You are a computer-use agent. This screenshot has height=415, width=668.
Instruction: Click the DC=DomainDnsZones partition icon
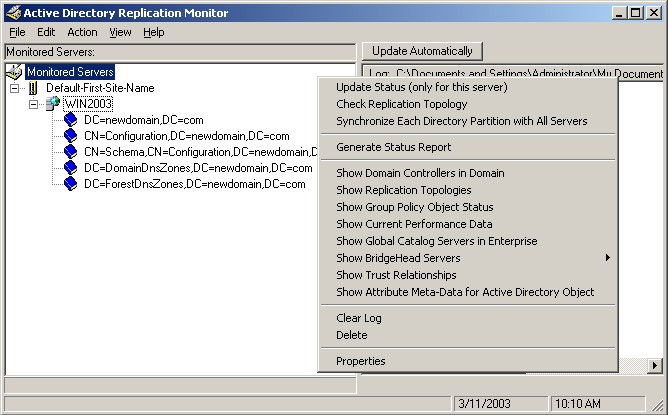click(x=71, y=168)
